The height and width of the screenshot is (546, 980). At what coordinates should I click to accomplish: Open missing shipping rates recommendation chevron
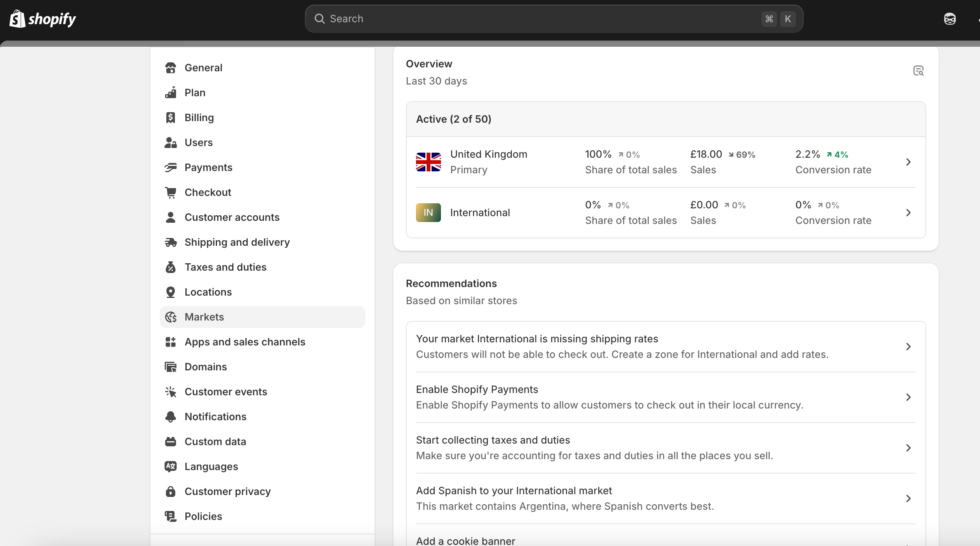tap(908, 347)
